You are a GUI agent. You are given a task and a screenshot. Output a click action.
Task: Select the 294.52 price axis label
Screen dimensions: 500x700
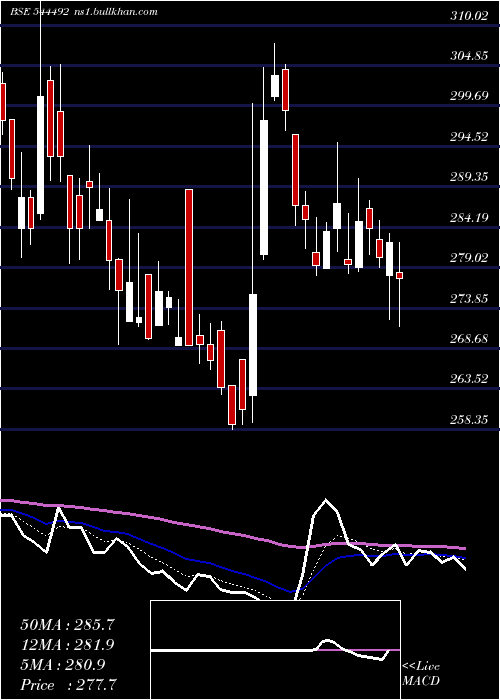(x=469, y=137)
